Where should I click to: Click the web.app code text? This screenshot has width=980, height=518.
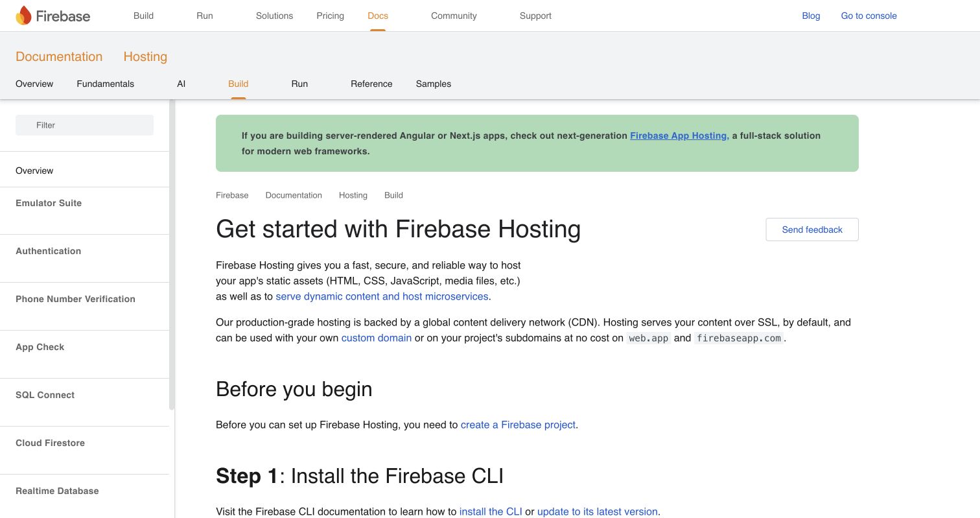(x=649, y=338)
